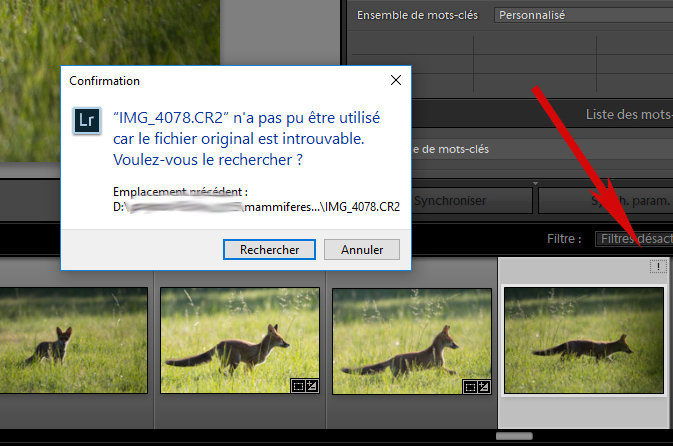
Task: Close the Confirmation dialog with the X
Action: pyautogui.click(x=396, y=80)
